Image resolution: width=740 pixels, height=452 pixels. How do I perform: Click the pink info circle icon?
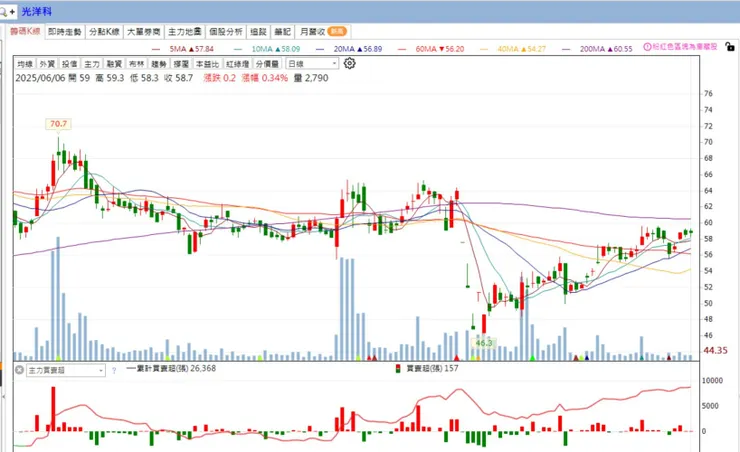647,47
